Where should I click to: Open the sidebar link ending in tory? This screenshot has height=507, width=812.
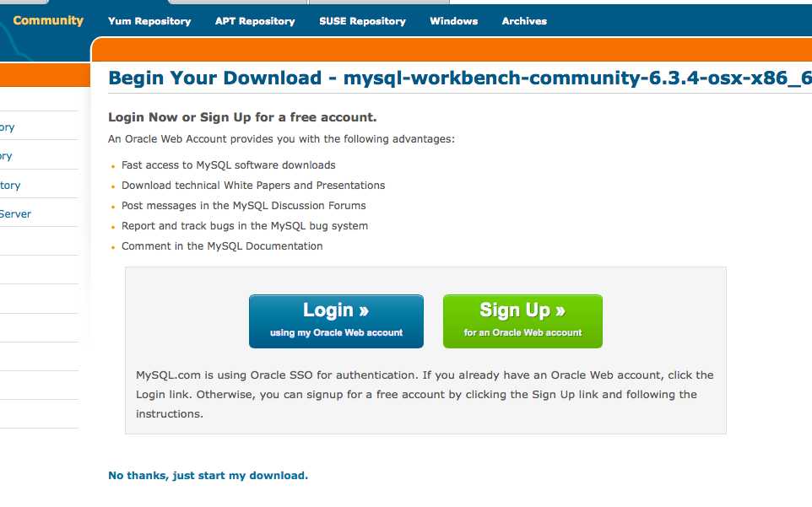tap(10, 186)
